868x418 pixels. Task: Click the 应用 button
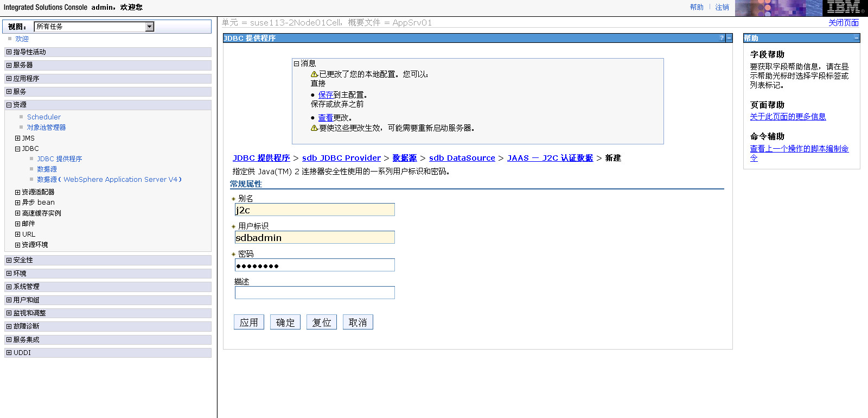(x=249, y=322)
